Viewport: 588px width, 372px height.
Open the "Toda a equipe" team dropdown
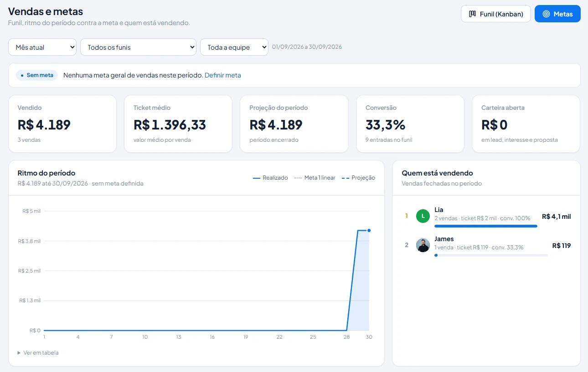coord(234,47)
